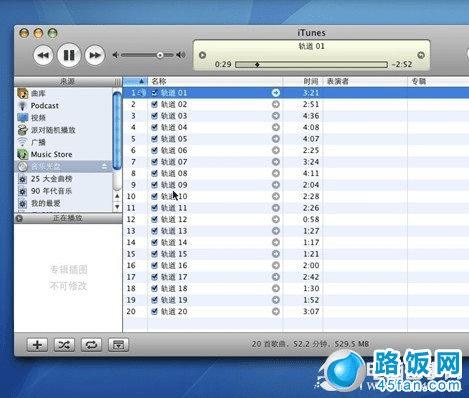Select the audio CD source item
Screen dimensions: 469x398
63,166
